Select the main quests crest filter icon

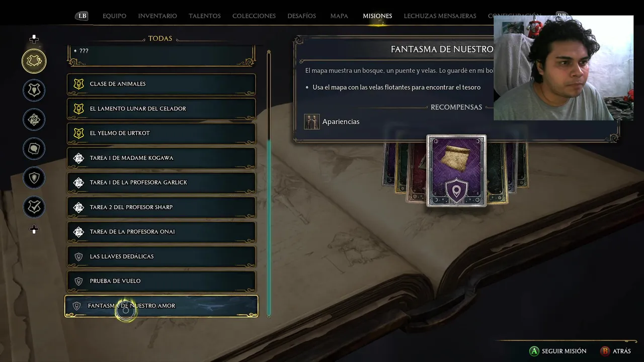coord(34,61)
